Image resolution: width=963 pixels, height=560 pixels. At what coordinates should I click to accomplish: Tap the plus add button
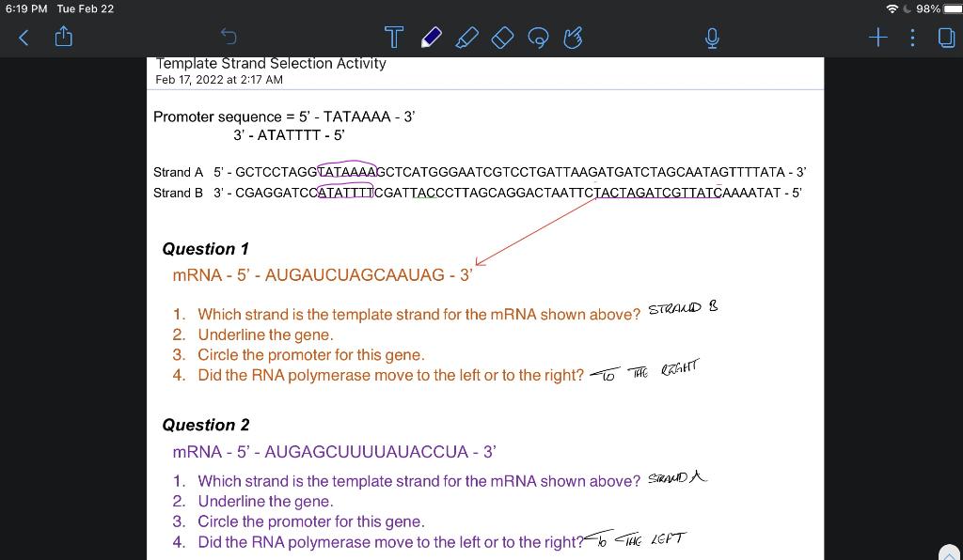click(878, 38)
